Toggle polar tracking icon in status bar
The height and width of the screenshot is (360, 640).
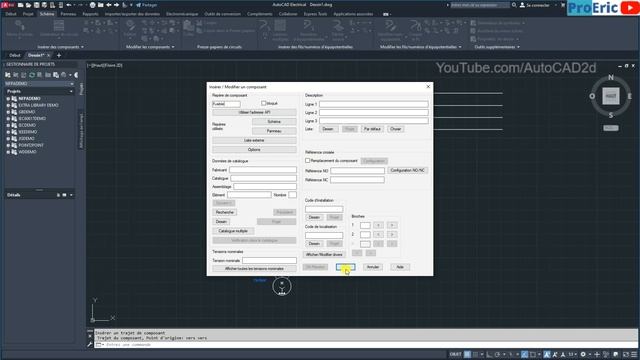(x=497, y=354)
